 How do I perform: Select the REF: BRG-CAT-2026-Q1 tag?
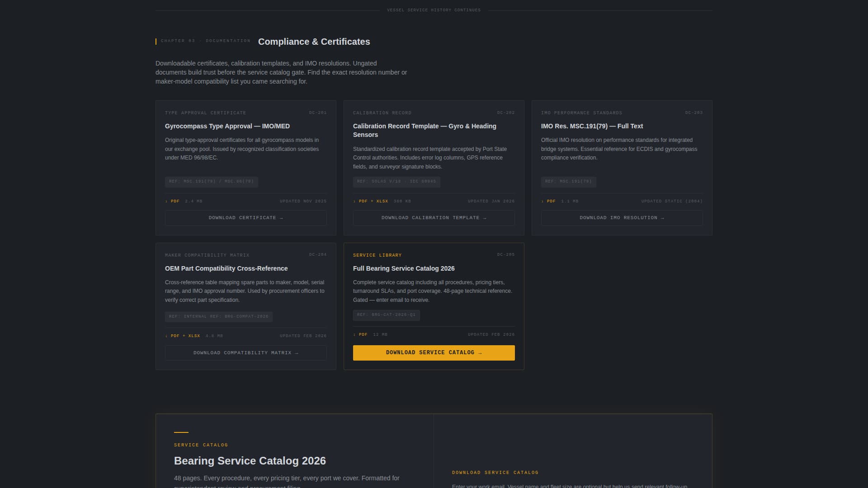[387, 315]
